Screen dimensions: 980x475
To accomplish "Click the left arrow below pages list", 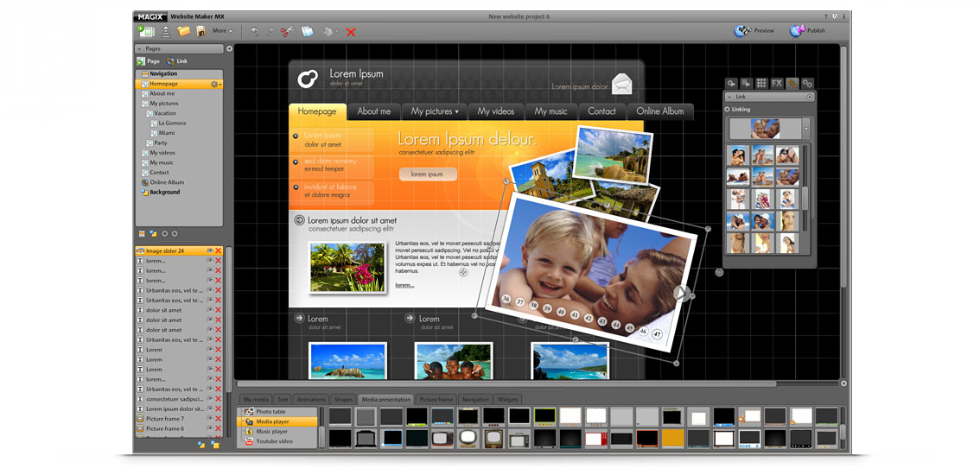I will coord(165,234).
